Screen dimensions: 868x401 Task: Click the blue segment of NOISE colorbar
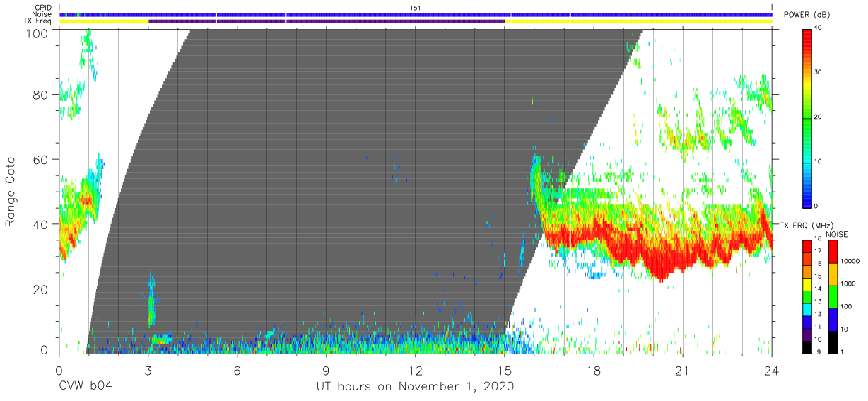click(834, 320)
